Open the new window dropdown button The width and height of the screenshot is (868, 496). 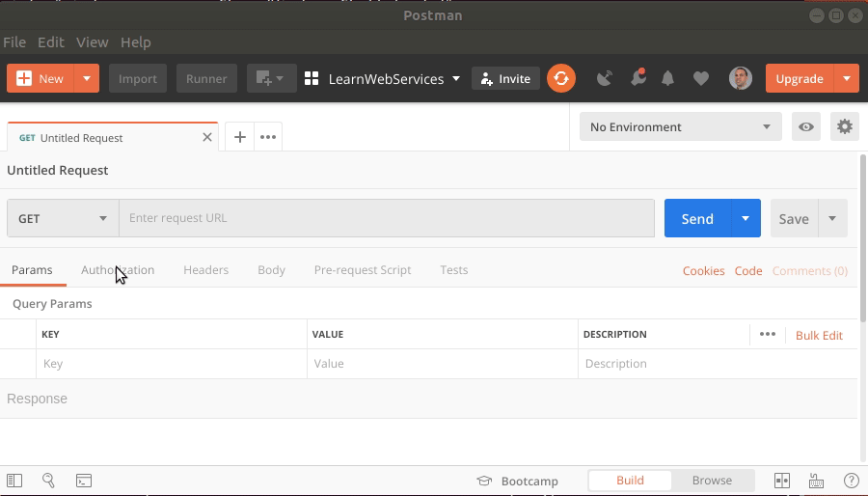tap(271, 78)
